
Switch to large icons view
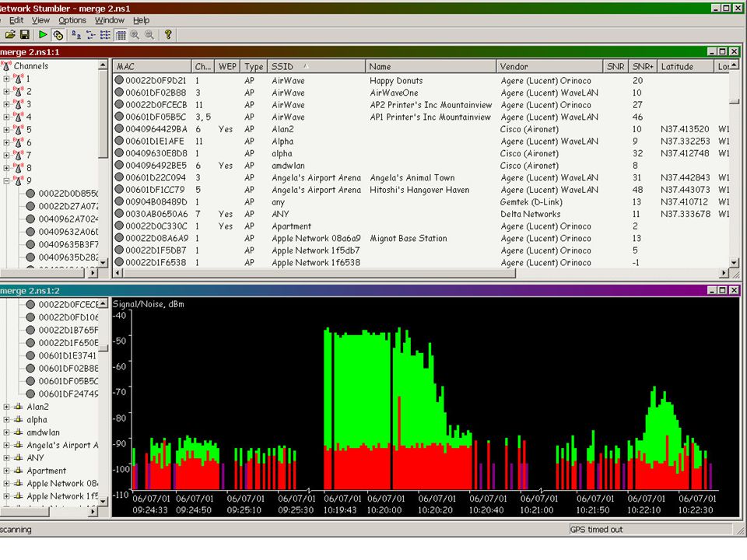(75, 35)
